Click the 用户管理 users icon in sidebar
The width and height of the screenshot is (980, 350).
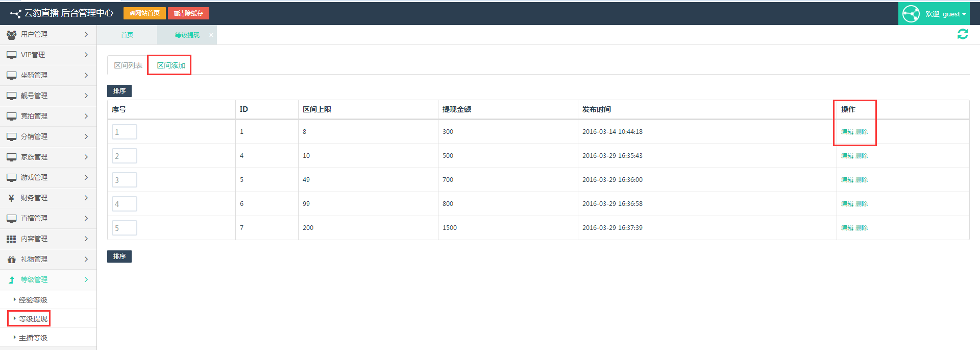click(x=11, y=35)
